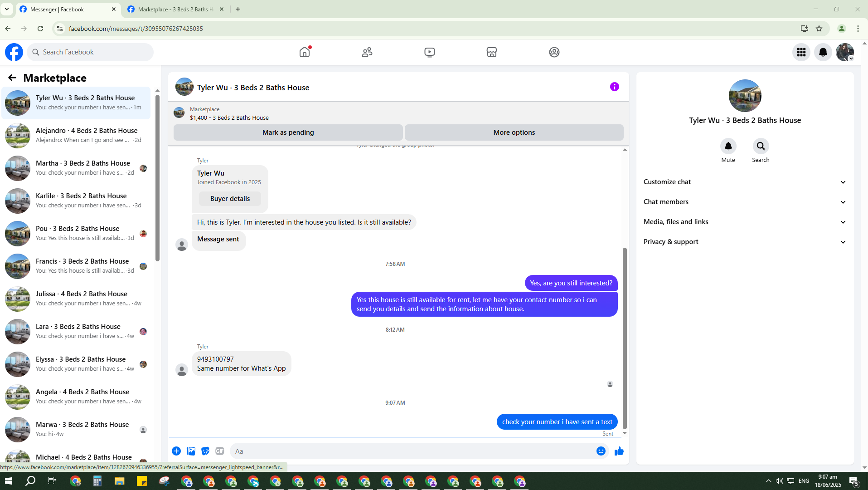
Task: Open the Calculator app on taskbar
Action: [97, 481]
